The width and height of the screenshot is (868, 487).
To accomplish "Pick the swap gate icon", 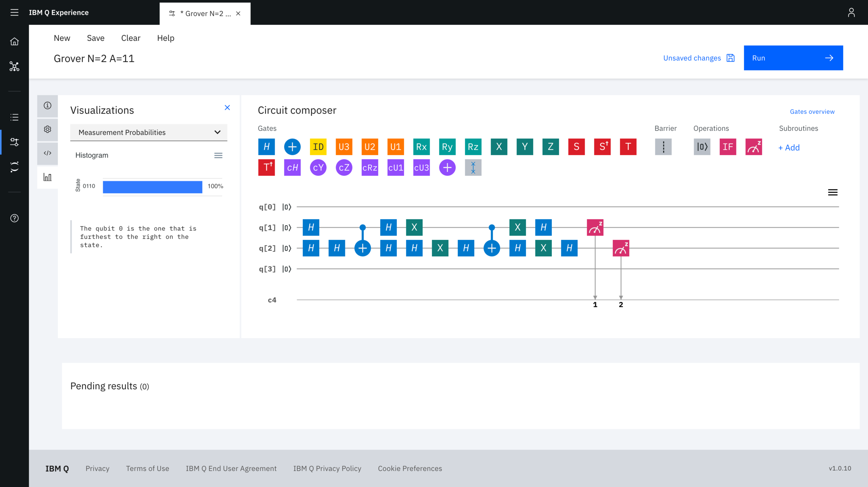I will 473,168.
